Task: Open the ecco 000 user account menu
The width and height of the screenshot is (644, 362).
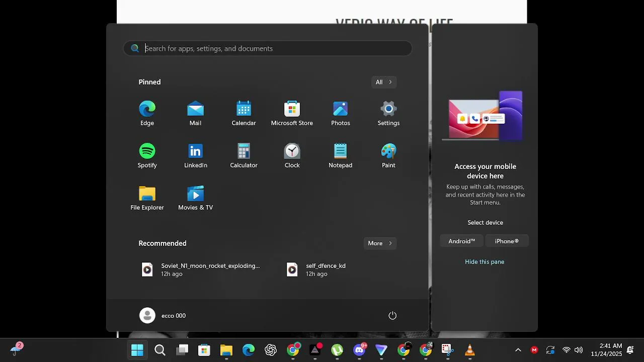Action: [163, 315]
